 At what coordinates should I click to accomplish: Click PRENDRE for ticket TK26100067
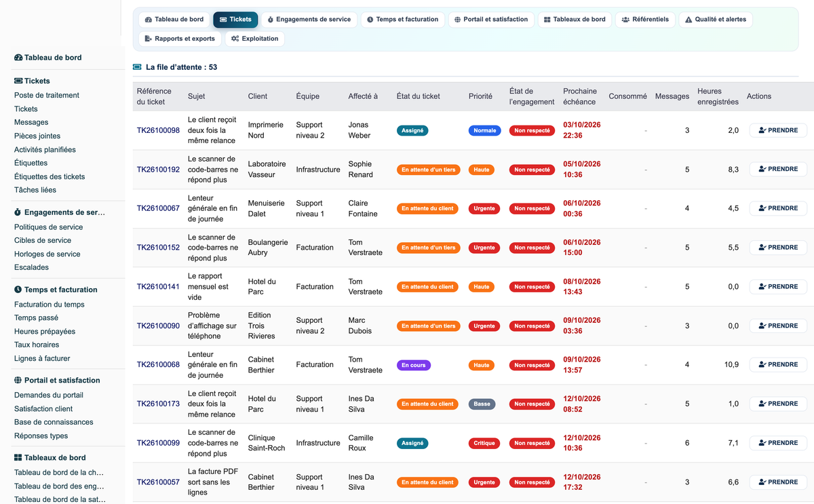[778, 208]
